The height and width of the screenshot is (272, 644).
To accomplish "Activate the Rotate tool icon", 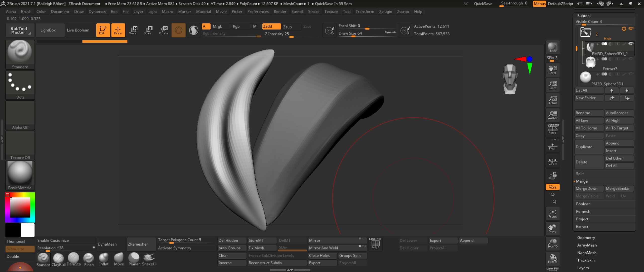I will click(164, 30).
